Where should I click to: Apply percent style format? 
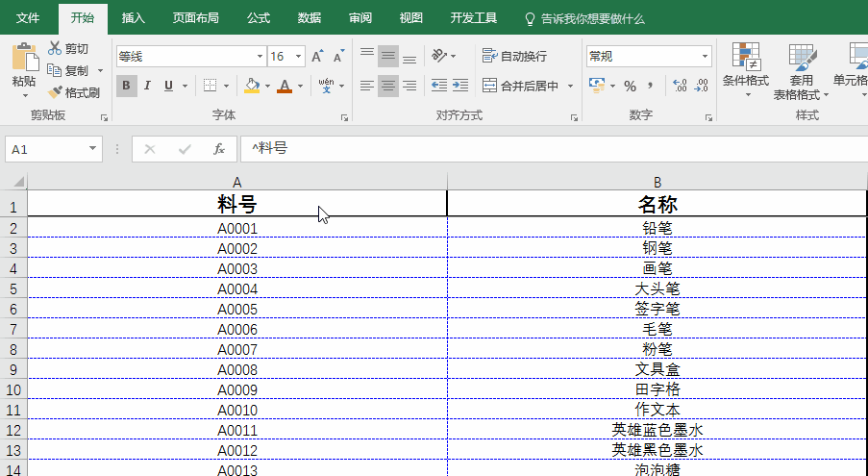click(630, 86)
